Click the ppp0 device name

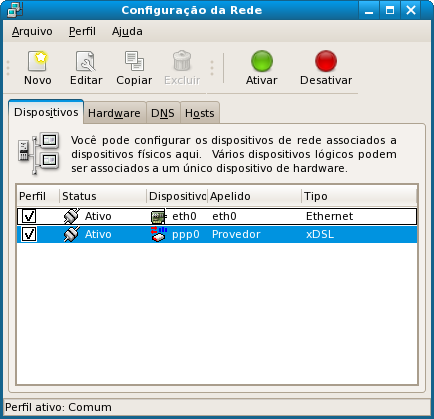click(186, 235)
